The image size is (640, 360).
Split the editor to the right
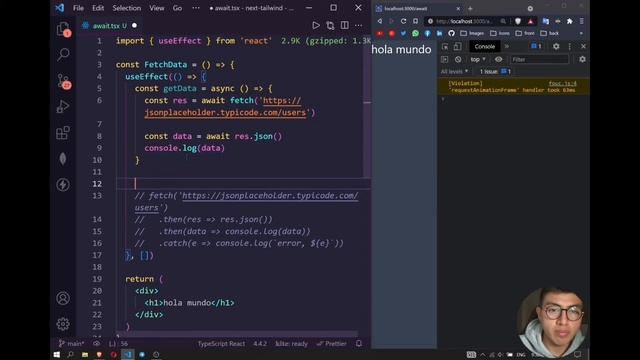click(x=344, y=26)
